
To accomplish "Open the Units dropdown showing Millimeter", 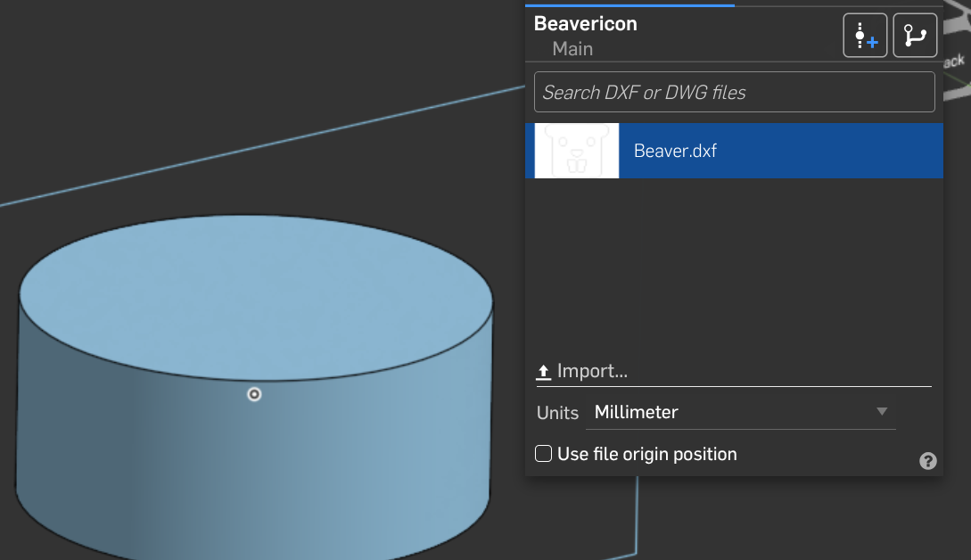I will tap(740, 412).
